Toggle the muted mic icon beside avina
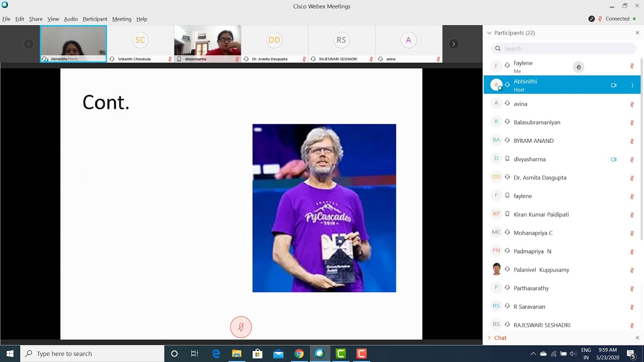This screenshot has width=644, height=362. [632, 104]
